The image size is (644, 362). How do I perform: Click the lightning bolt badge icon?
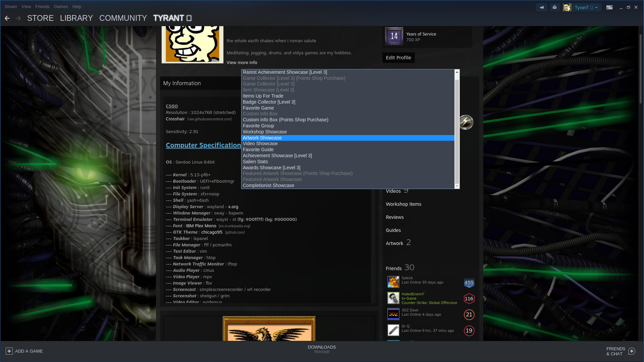[x=466, y=122]
